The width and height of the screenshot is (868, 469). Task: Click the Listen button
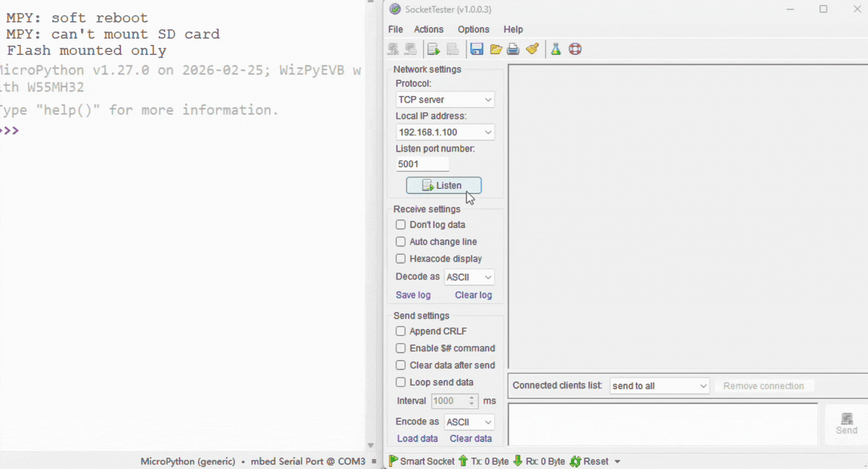(444, 186)
